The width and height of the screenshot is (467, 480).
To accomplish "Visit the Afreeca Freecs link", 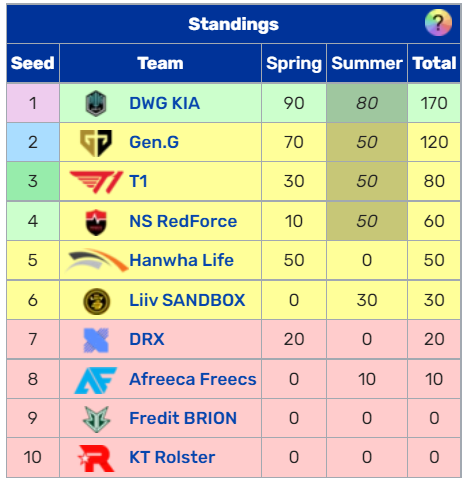I will point(193,379).
